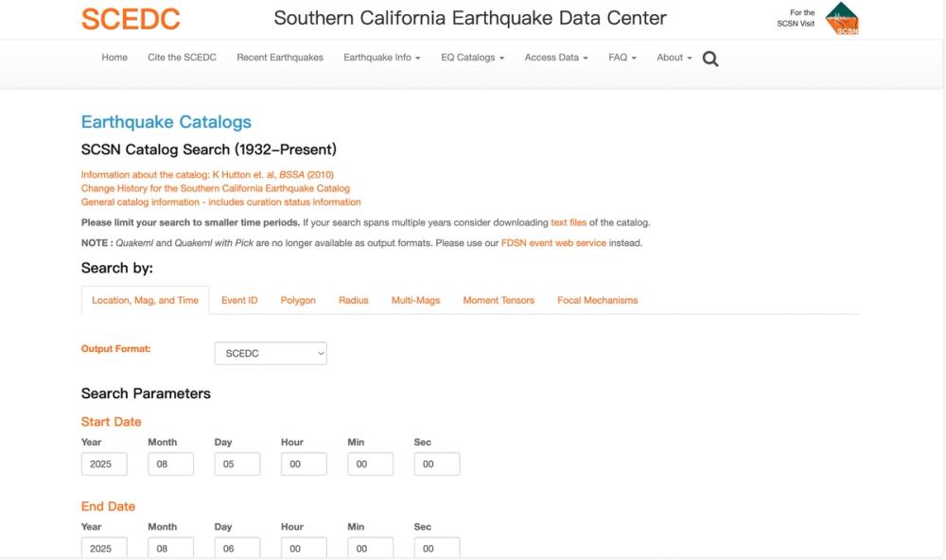
Task: Open Change History for the catalog link
Action: tap(216, 188)
